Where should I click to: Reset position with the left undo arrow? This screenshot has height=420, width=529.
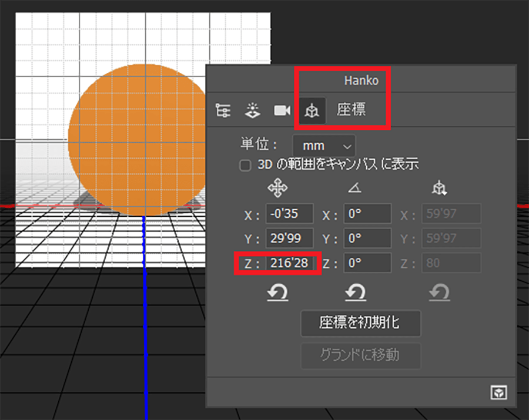pos(277,293)
